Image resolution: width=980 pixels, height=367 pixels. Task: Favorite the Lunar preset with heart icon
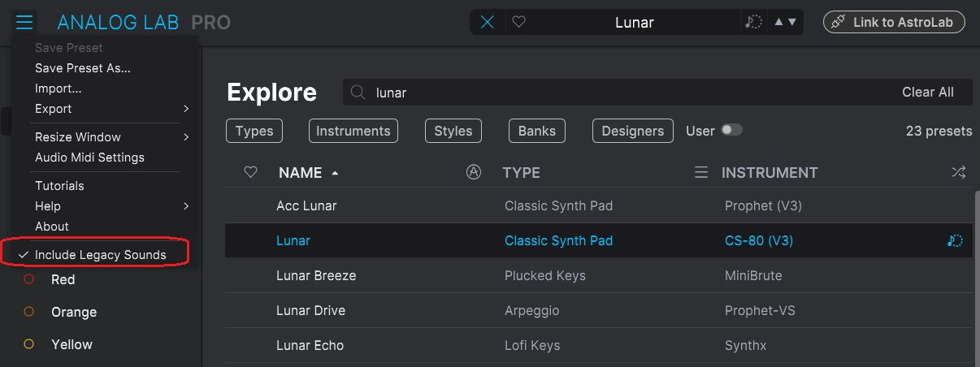[x=518, y=23]
